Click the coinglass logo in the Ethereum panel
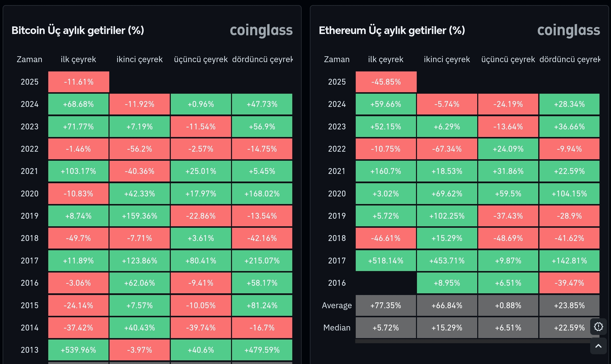The height and width of the screenshot is (364, 611). tap(569, 30)
